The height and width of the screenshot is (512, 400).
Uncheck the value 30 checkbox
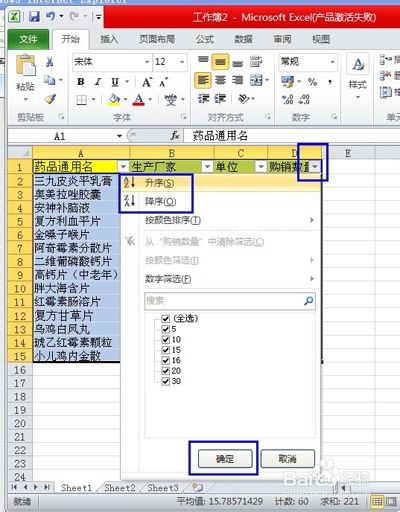165,381
